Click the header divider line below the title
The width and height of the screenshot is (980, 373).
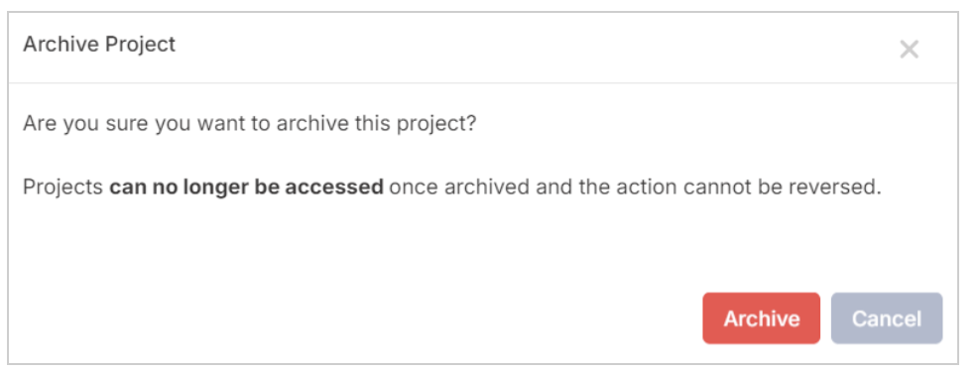pos(483,82)
